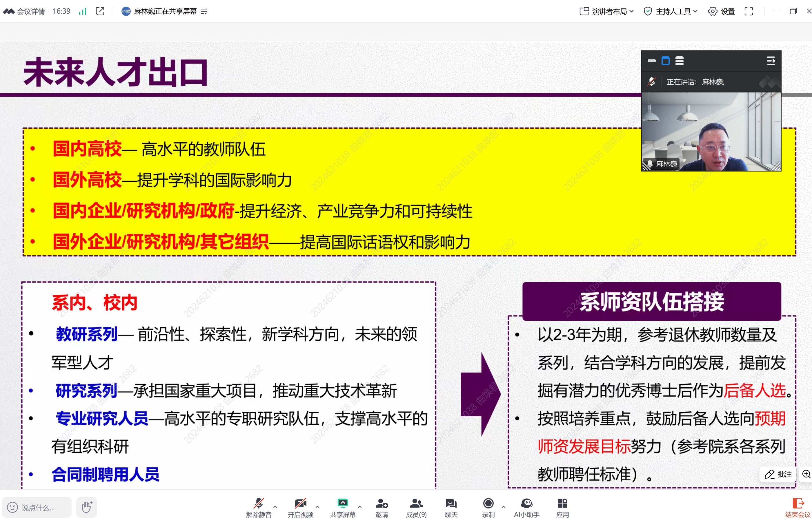Image resolution: width=812 pixels, height=527 pixels.
Task: Unmute microphone (解除静音)
Action: [259, 508]
